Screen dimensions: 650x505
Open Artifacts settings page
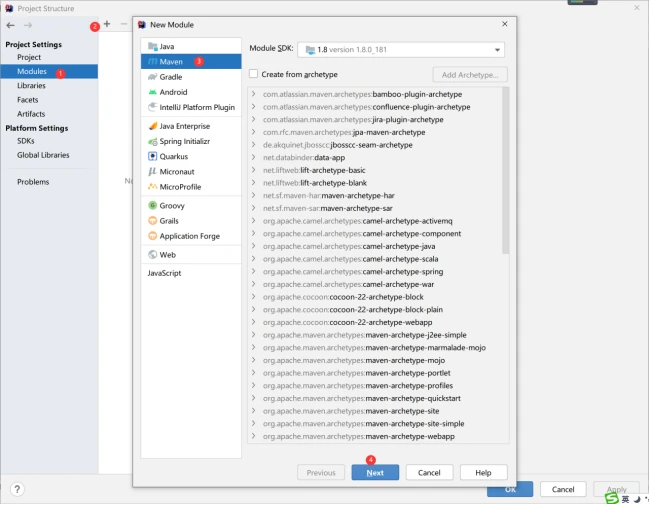[x=31, y=114]
